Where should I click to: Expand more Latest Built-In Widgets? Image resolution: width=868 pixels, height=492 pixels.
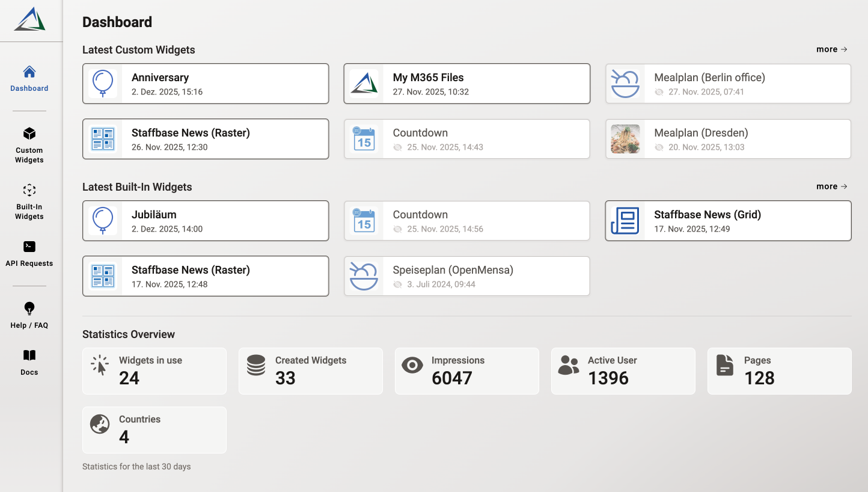831,186
